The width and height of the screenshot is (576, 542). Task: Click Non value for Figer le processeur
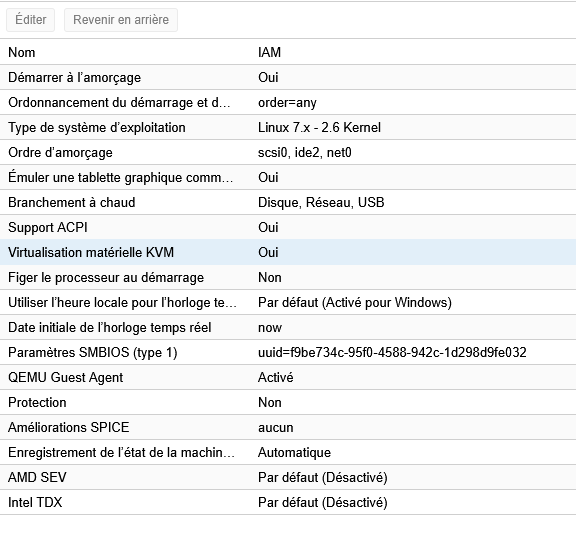click(270, 277)
